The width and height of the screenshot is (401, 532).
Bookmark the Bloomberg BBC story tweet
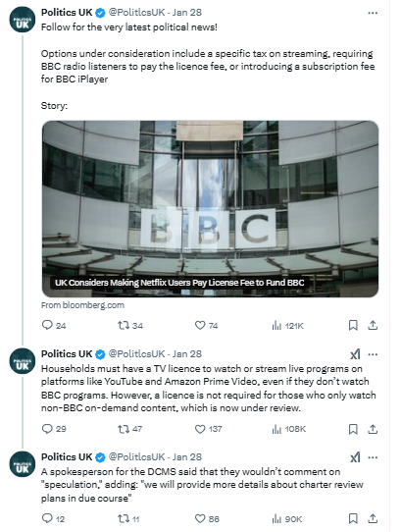[x=353, y=325]
